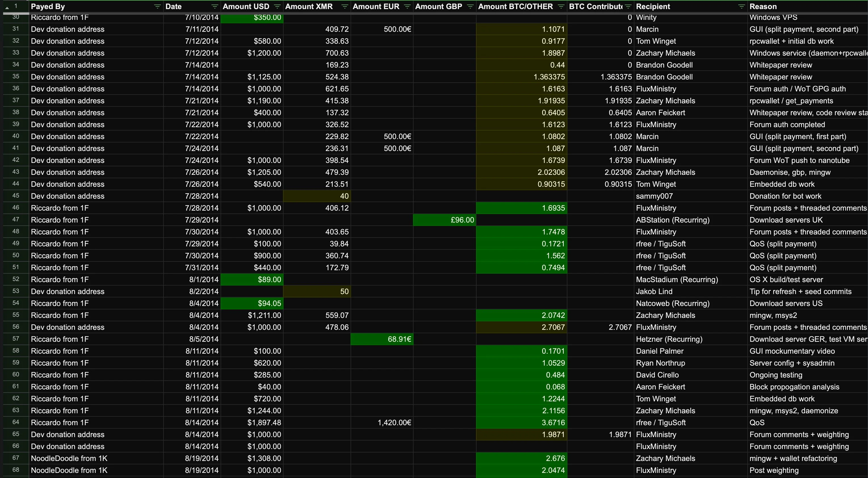The image size is (868, 478).
Task: Open the Payed By column filter
Action: pos(157,7)
